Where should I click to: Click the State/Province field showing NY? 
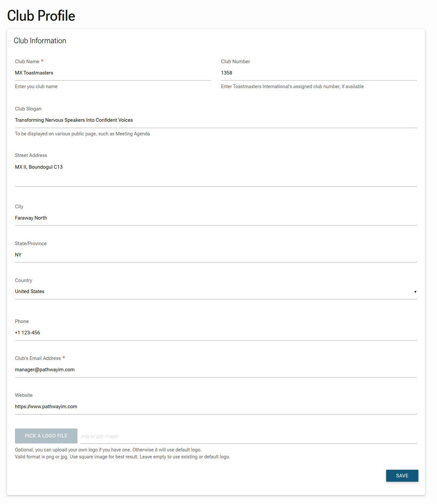tap(216, 255)
